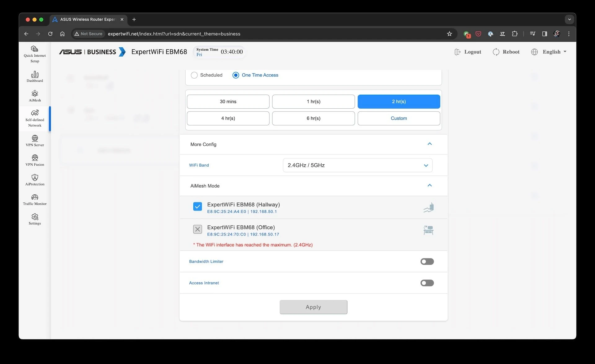The height and width of the screenshot is (364, 595).
Task: Click the System Time display
Action: pyautogui.click(x=219, y=52)
